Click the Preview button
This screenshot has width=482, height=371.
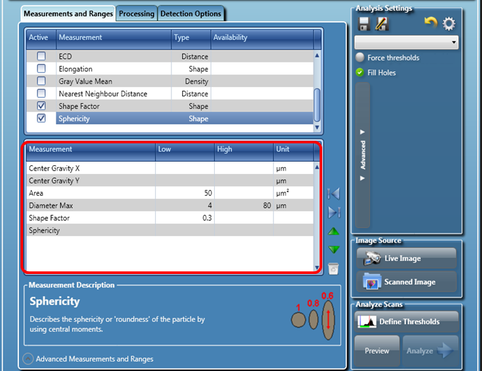click(x=377, y=351)
